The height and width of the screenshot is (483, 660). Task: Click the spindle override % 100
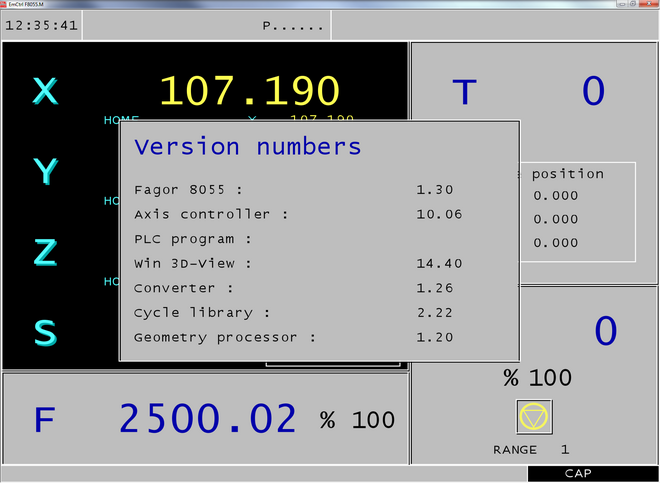(537, 378)
